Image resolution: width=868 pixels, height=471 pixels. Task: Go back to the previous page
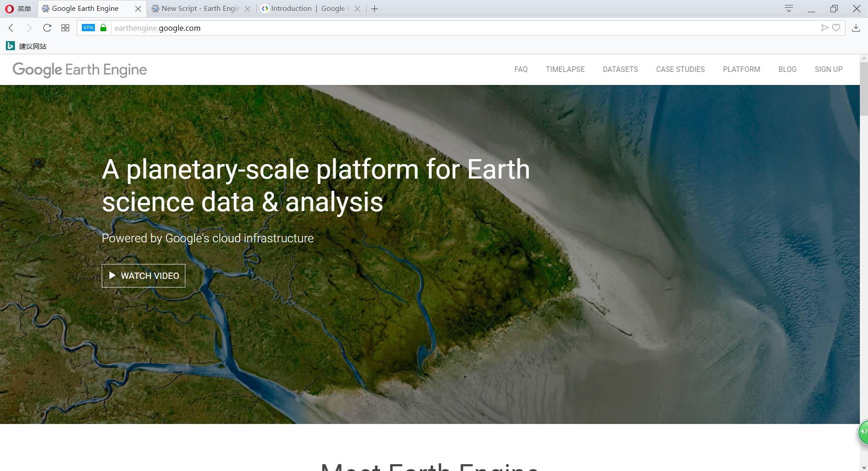pyautogui.click(x=11, y=28)
